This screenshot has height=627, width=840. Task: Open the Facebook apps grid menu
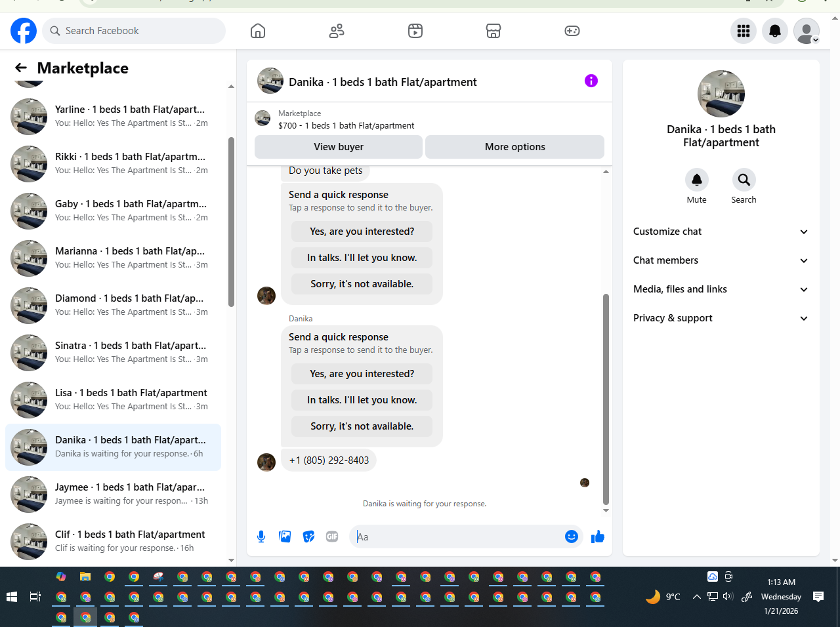pos(744,31)
